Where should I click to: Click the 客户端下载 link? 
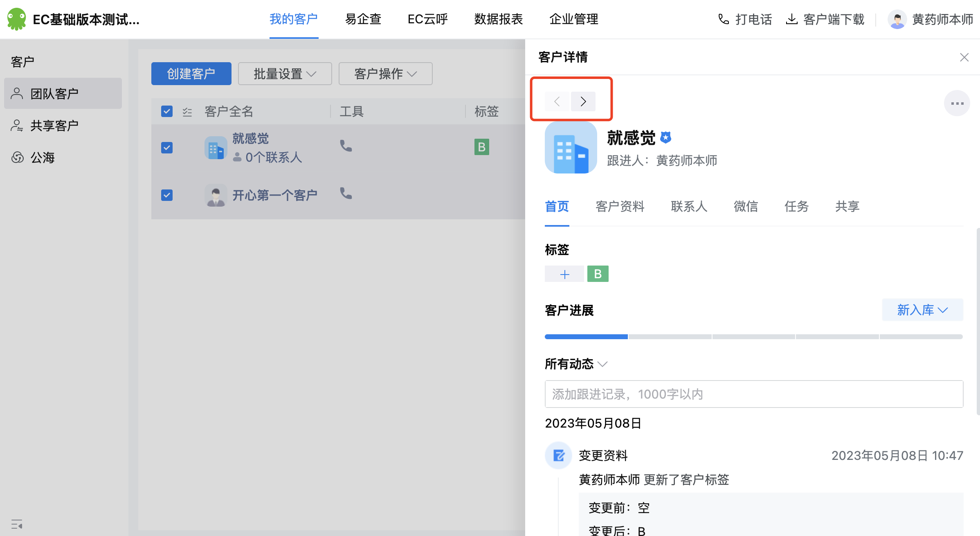coord(834,19)
